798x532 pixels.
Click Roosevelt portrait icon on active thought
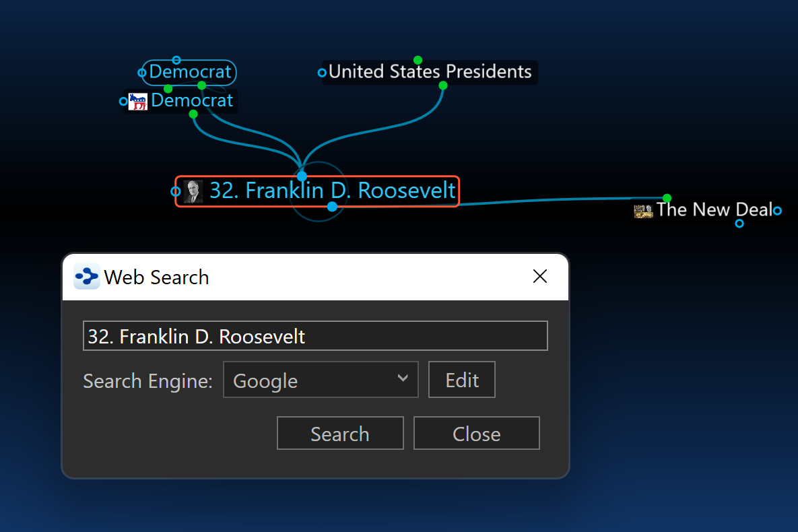point(193,191)
